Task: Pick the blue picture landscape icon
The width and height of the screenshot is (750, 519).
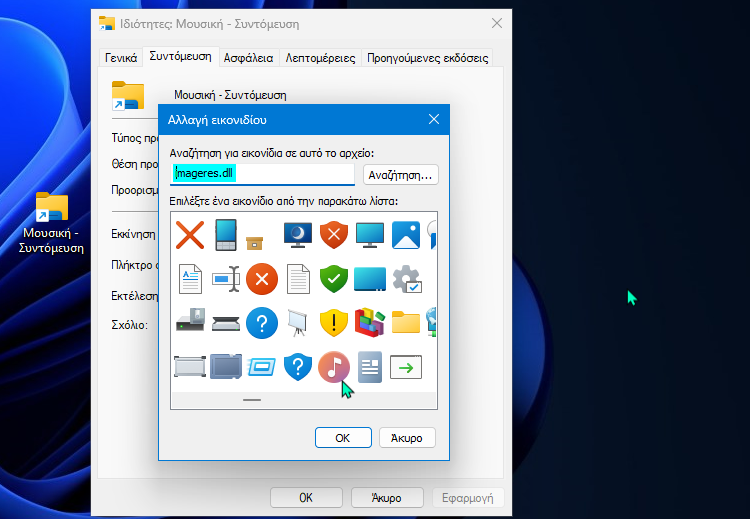Action: 406,235
